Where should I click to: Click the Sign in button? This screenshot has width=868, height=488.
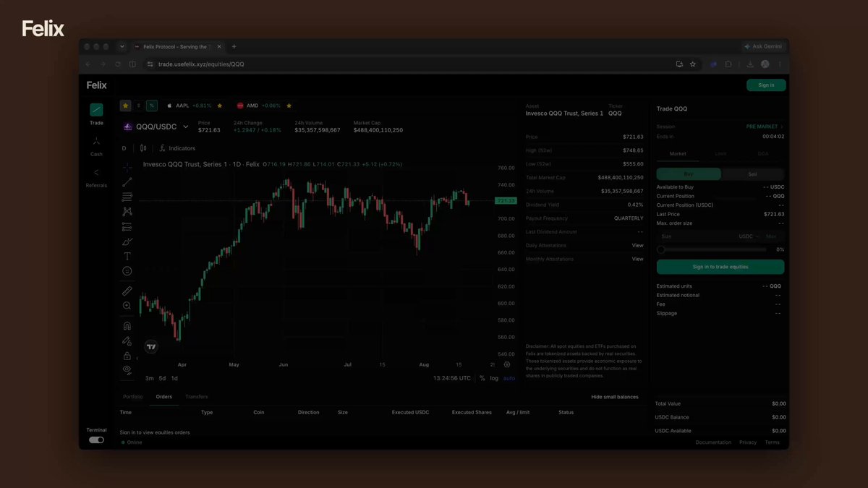[766, 85]
